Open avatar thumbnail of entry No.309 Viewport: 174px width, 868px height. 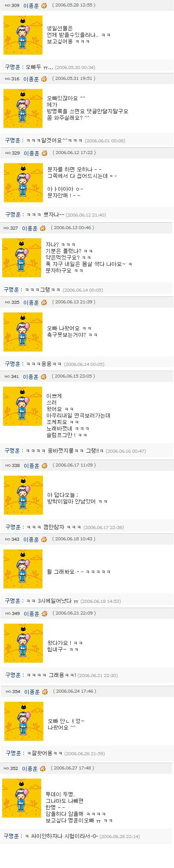point(23,35)
